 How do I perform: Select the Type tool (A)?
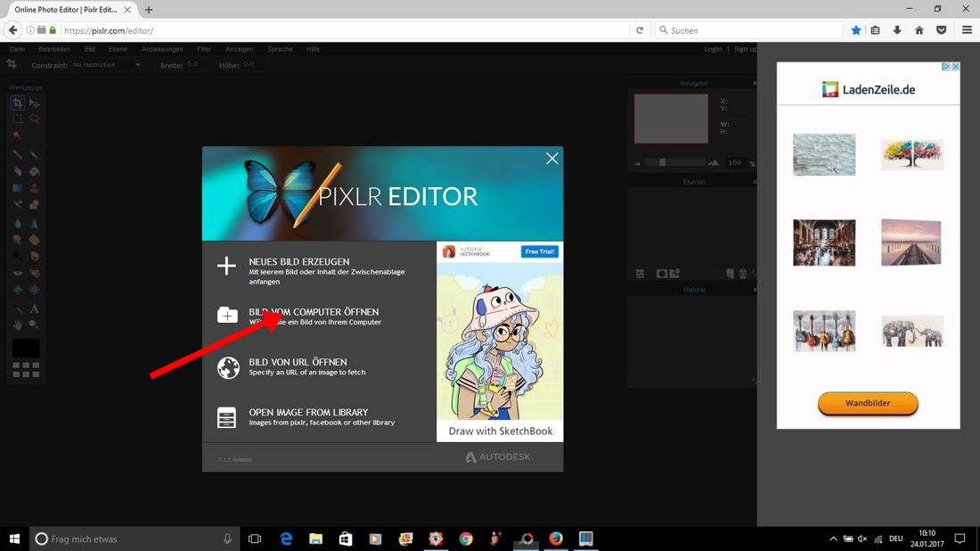(x=35, y=308)
